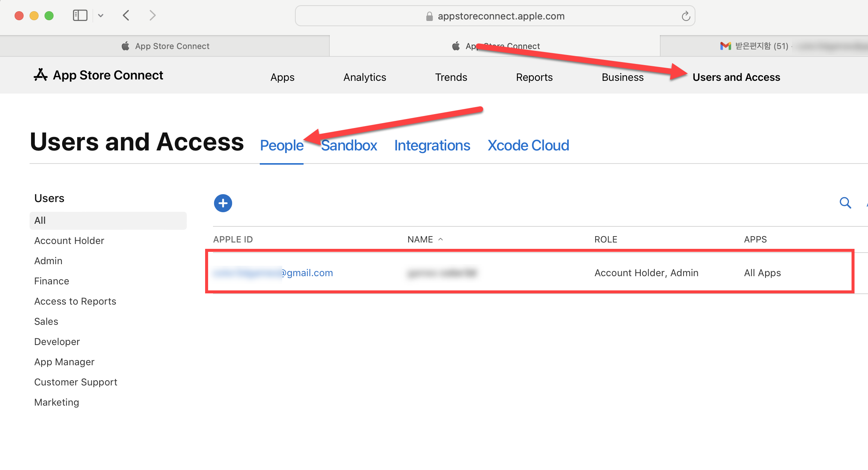The image size is (868, 470).
Task: Go forward with the browser forward arrow
Action: pyautogui.click(x=152, y=16)
